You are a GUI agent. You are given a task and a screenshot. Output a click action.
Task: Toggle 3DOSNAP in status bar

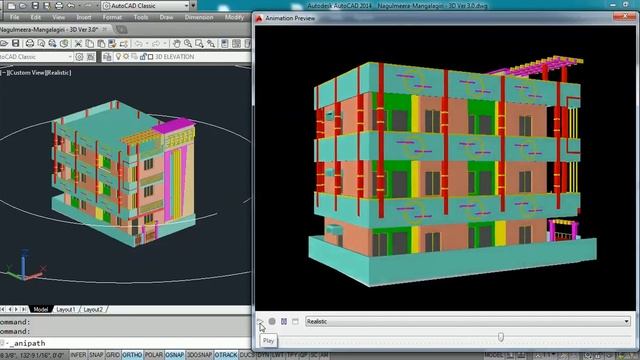200,356
